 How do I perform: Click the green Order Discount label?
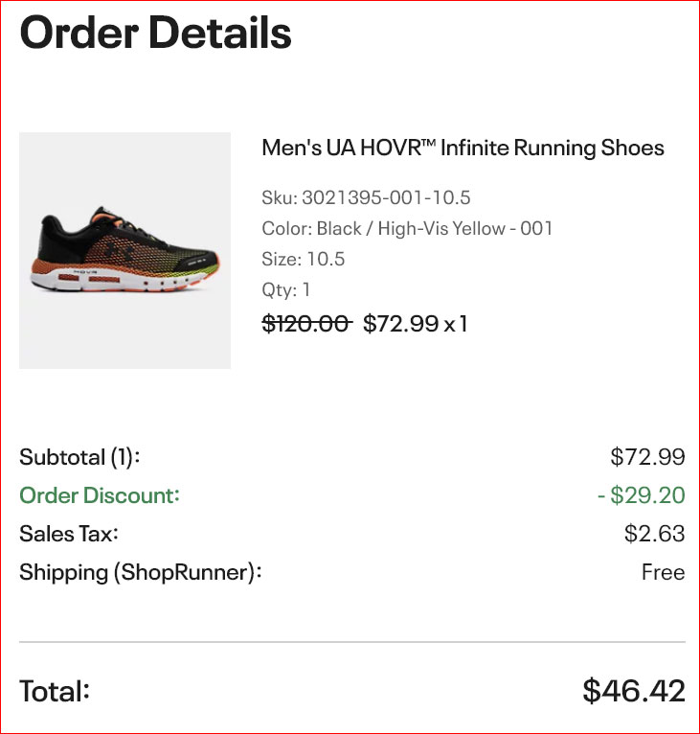tap(100, 495)
